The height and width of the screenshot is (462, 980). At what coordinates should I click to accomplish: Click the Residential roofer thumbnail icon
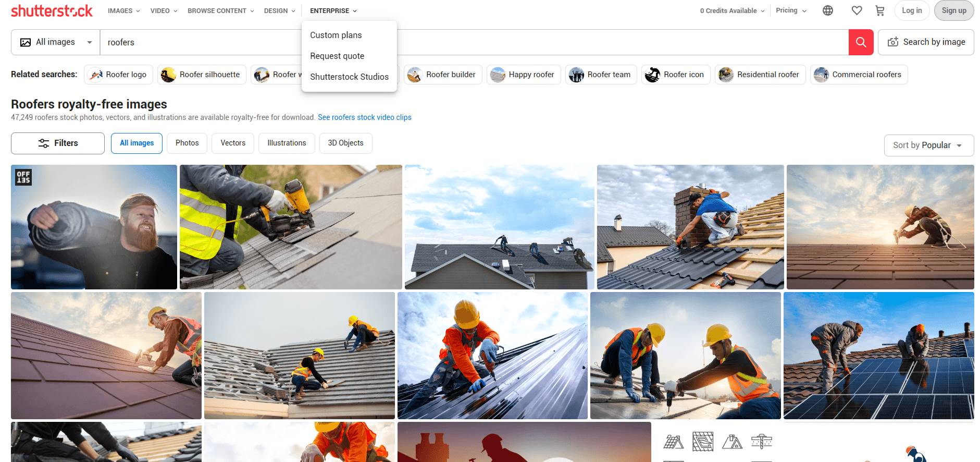(x=726, y=75)
